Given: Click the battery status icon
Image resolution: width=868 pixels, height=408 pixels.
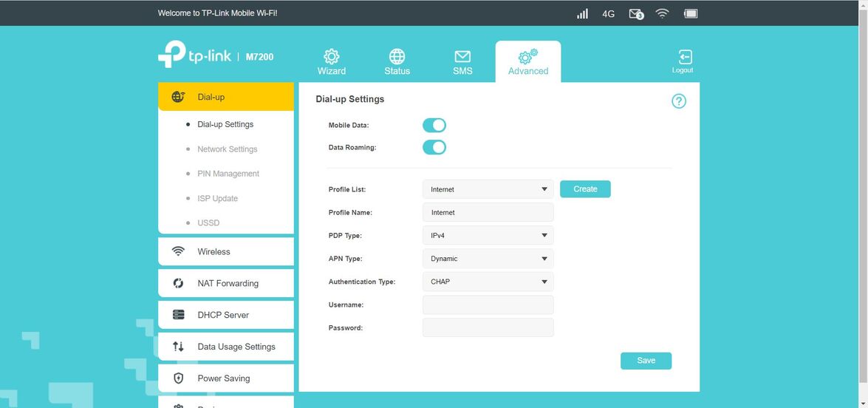Looking at the screenshot, I should pos(691,13).
